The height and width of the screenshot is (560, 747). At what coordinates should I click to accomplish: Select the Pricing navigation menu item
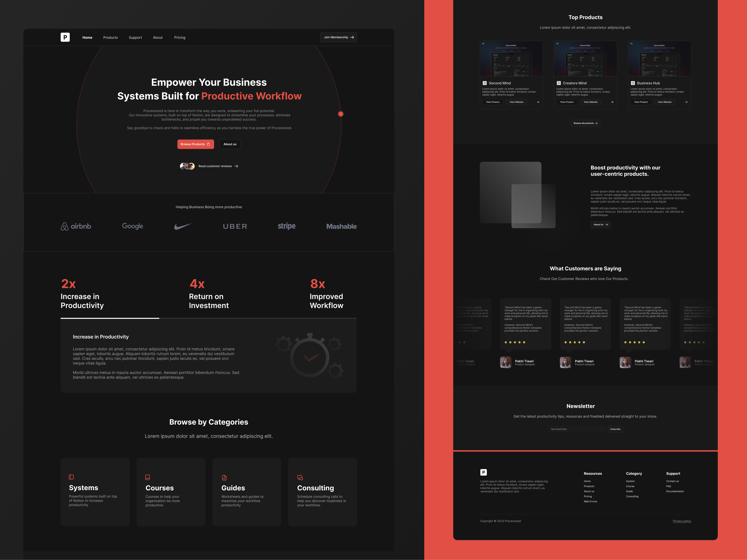pyautogui.click(x=179, y=37)
